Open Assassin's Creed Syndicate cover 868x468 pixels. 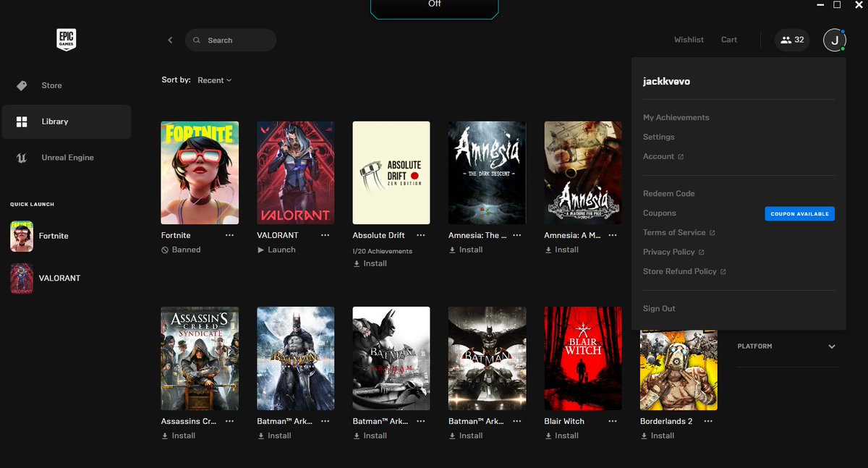coord(200,359)
